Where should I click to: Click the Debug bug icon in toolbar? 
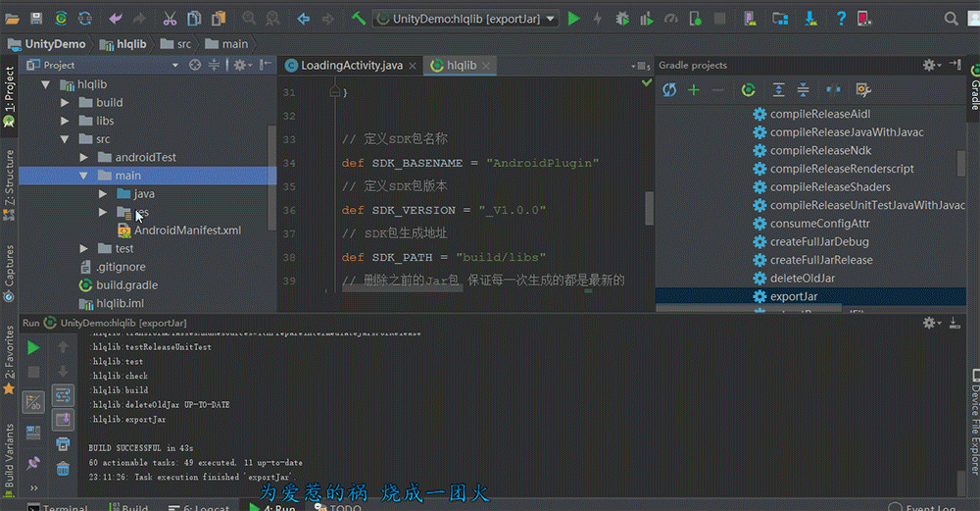[622, 18]
